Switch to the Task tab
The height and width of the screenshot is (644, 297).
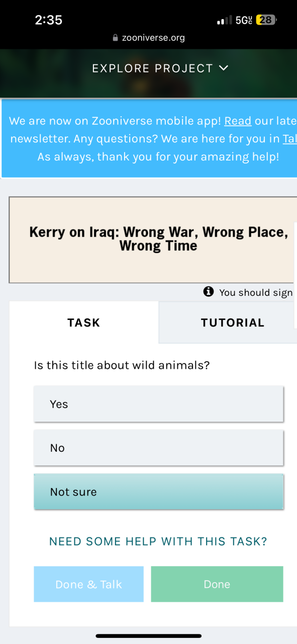click(84, 323)
